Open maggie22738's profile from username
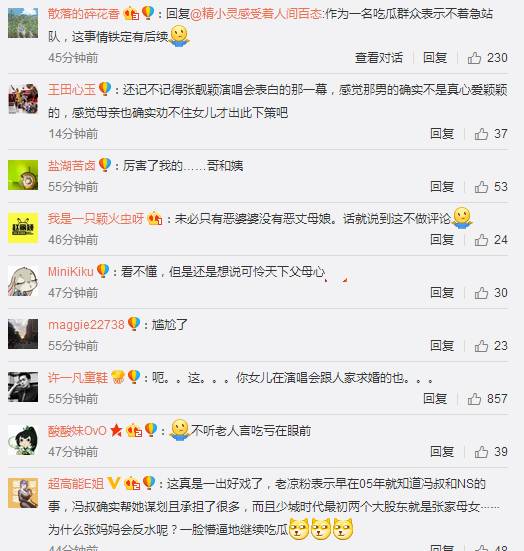The image size is (524, 551). [x=86, y=325]
